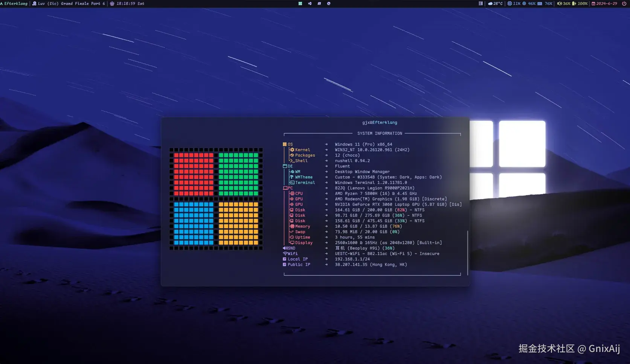Image resolution: width=630 pixels, height=364 pixels.
Task: Click the "AMD Ryzen 7 5800H (16) @ 4.45 GHz" value
Action: (376, 193)
